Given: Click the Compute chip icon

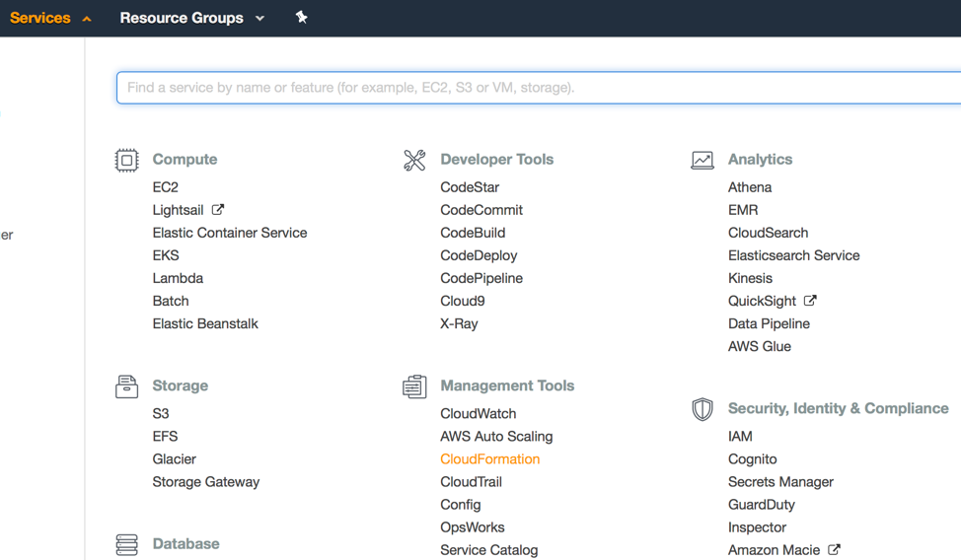Looking at the screenshot, I should pyautogui.click(x=126, y=160).
